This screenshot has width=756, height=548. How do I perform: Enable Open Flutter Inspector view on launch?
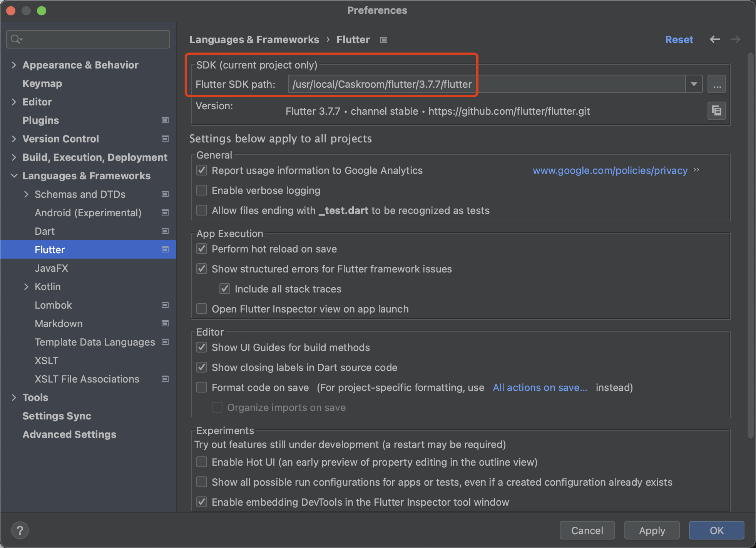pyautogui.click(x=202, y=309)
